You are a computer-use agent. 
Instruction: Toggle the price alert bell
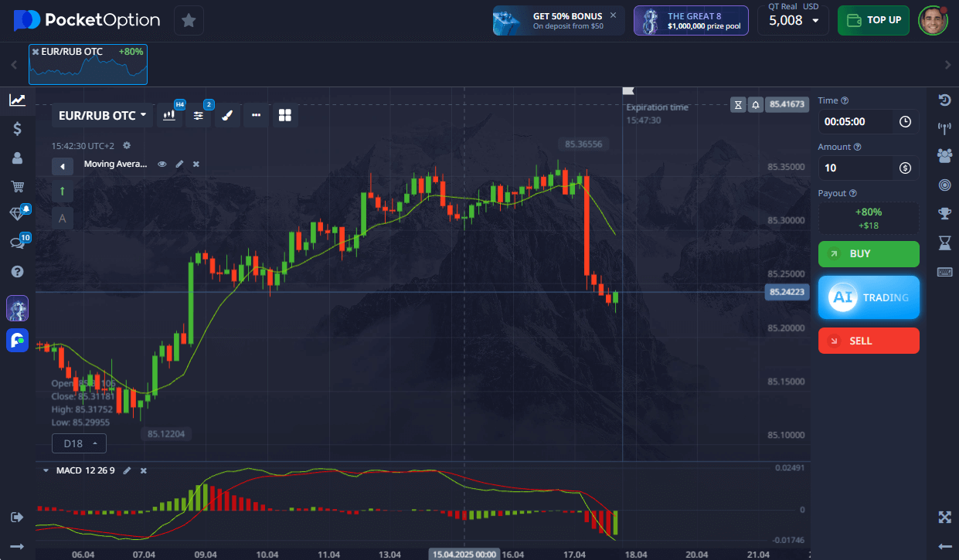coord(755,104)
